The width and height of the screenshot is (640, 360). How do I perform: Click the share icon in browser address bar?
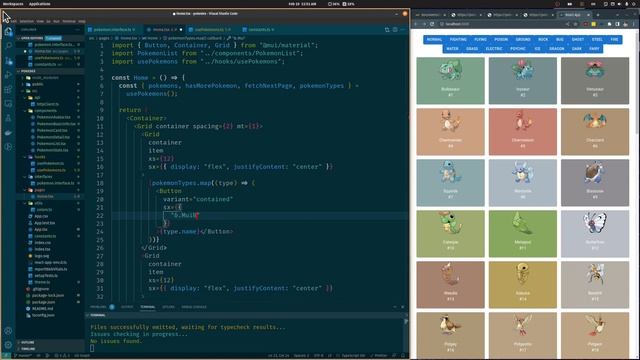click(567, 24)
